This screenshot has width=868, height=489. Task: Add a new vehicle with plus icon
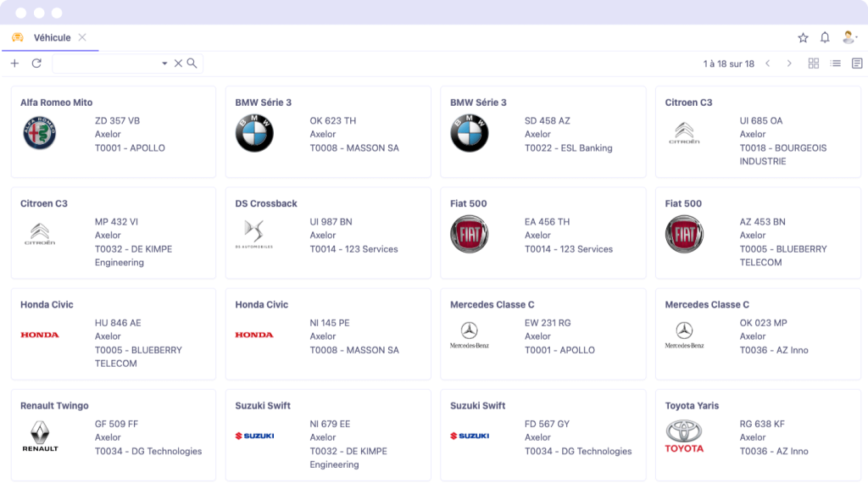[x=15, y=64]
